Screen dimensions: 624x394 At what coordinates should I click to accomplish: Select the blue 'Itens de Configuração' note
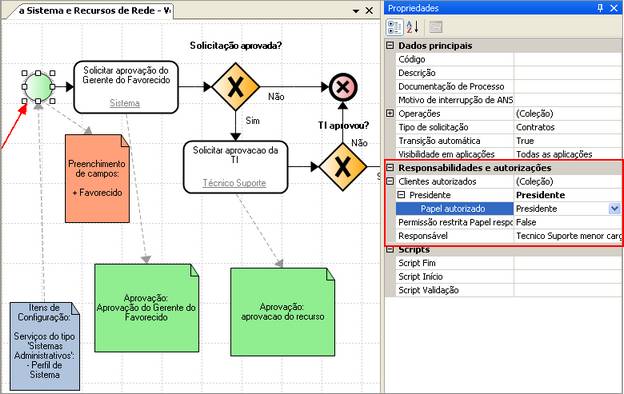45,346
